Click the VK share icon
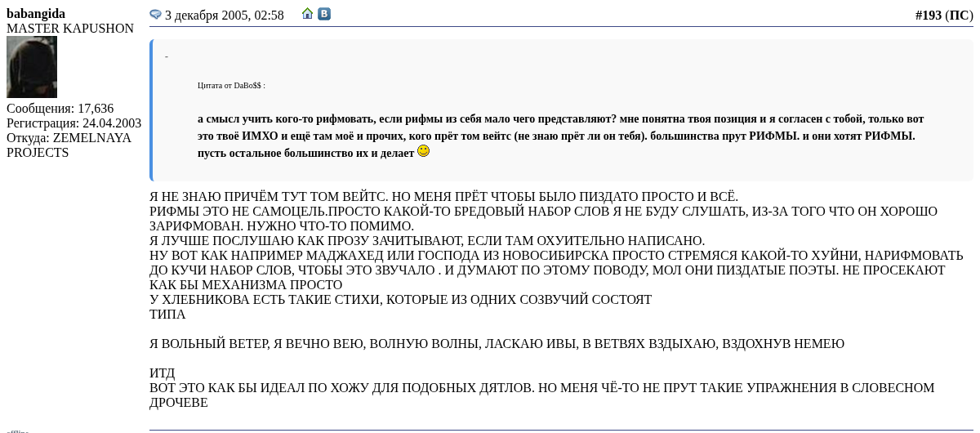 point(324,14)
